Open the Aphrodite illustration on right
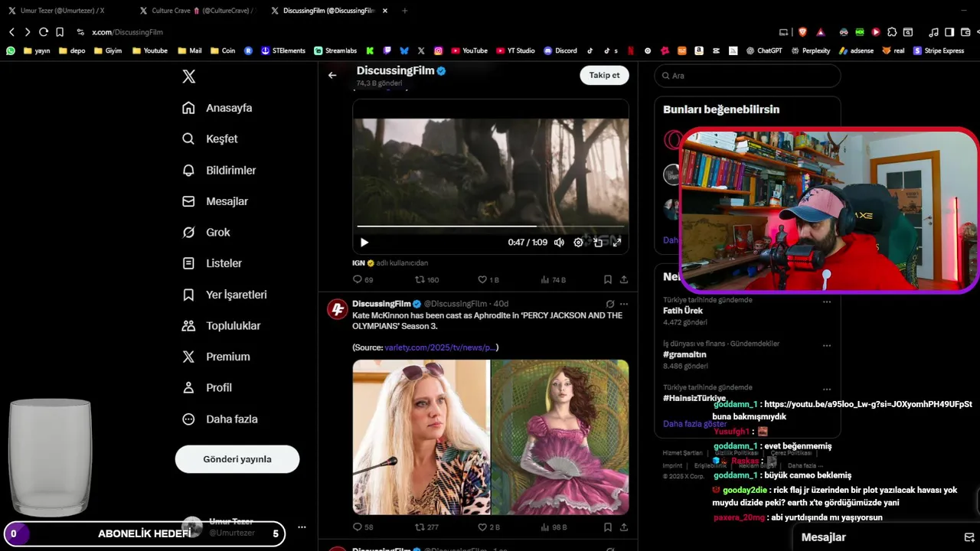980x551 pixels. [560, 437]
